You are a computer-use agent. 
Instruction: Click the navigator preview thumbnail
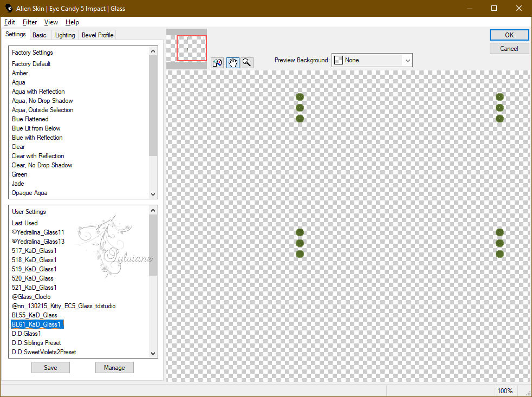186,49
